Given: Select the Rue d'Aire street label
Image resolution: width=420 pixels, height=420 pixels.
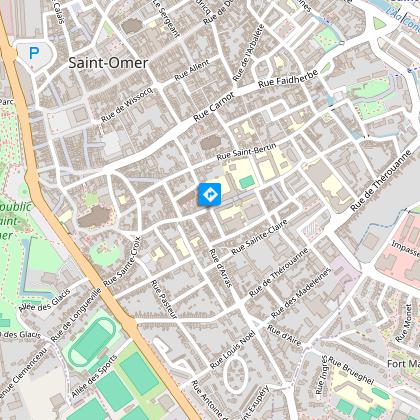Looking at the screenshot, I should (284, 335).
